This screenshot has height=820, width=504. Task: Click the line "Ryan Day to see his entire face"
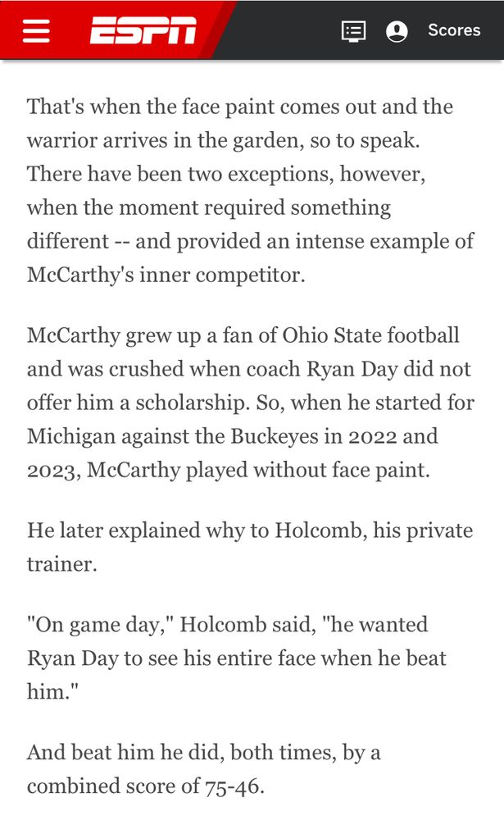point(237,658)
